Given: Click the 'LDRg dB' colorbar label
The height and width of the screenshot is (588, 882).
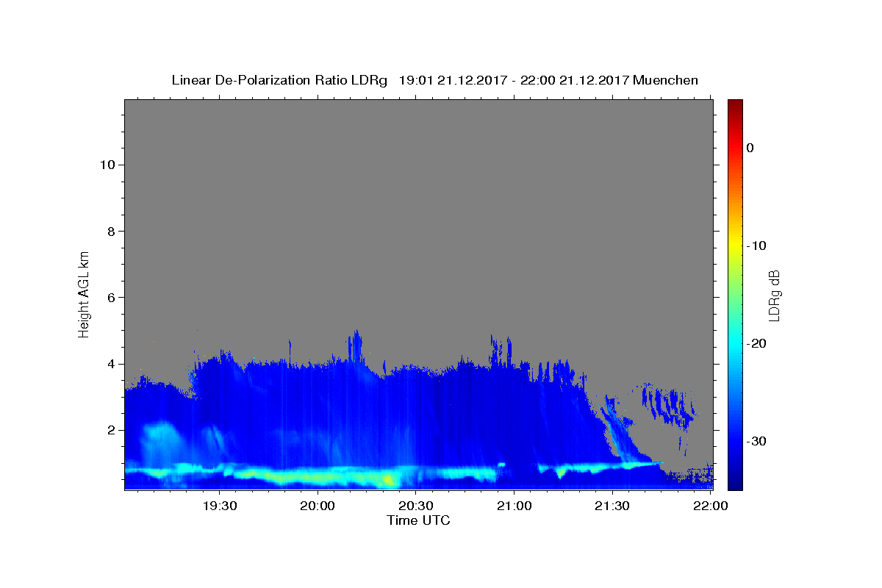Looking at the screenshot, I should [774, 295].
